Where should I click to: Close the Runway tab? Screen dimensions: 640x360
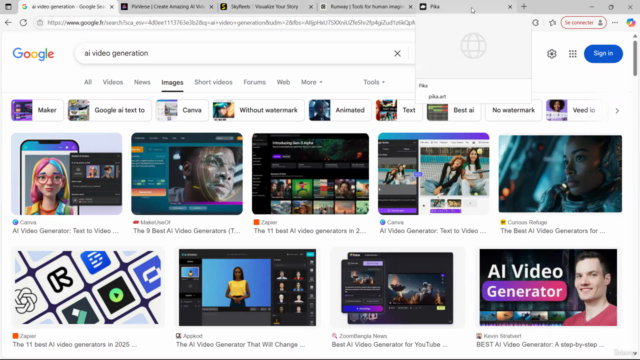click(x=411, y=7)
